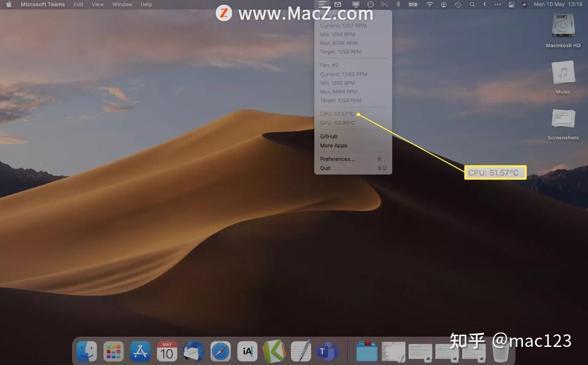Open iA Writer from the Dock

pos(247,351)
